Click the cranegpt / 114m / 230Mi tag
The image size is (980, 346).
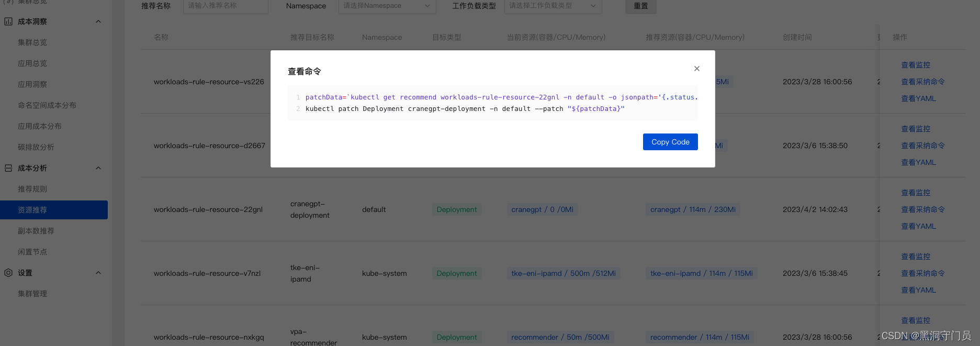(693, 209)
